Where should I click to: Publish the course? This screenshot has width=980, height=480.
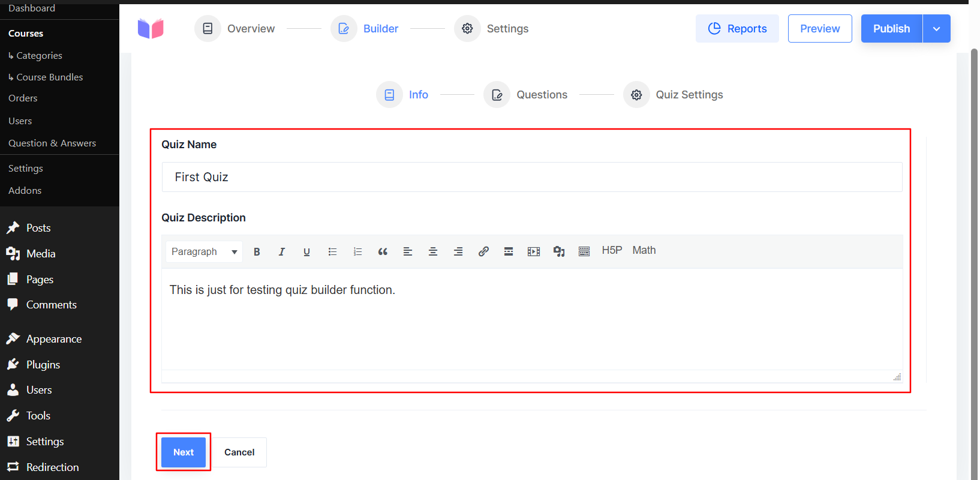[891, 29]
